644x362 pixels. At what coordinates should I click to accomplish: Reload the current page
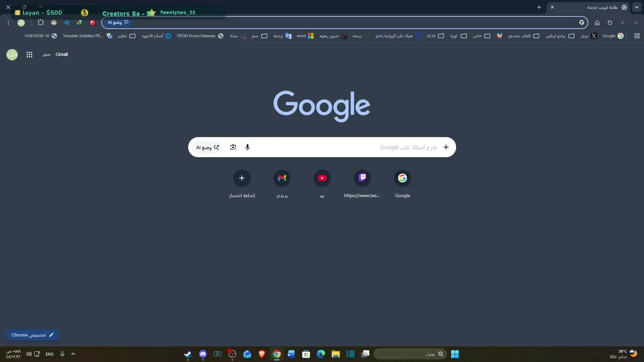tap(610, 23)
